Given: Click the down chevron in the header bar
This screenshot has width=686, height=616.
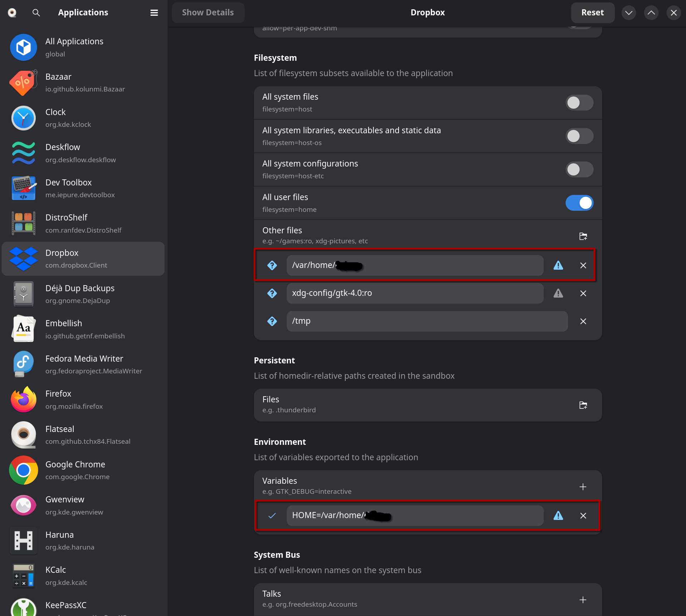Looking at the screenshot, I should pyautogui.click(x=628, y=13).
